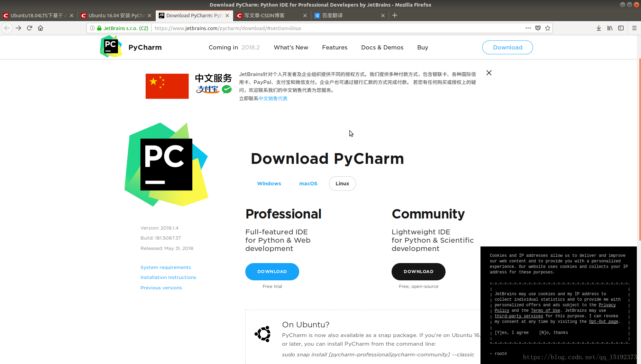Open a new tab with plus button

coord(395,15)
